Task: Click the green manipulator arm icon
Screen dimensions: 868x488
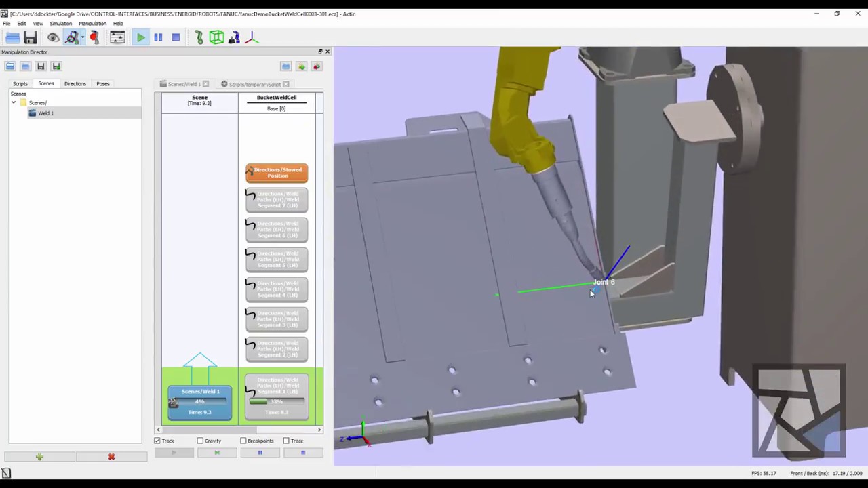Action: (199, 38)
